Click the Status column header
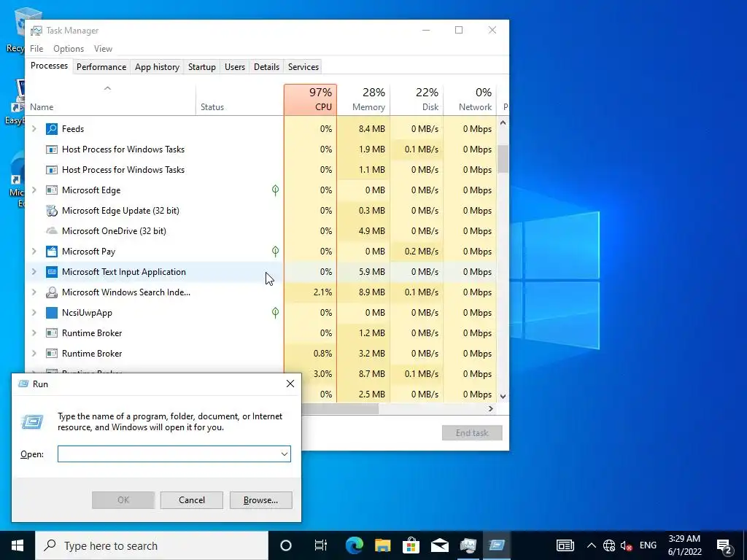This screenshot has width=747, height=560. 239,100
